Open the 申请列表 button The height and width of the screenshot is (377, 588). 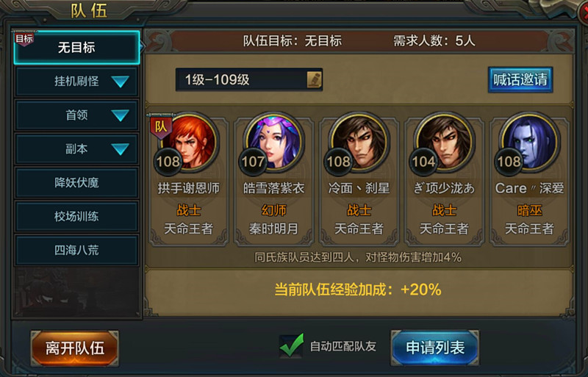435,348
